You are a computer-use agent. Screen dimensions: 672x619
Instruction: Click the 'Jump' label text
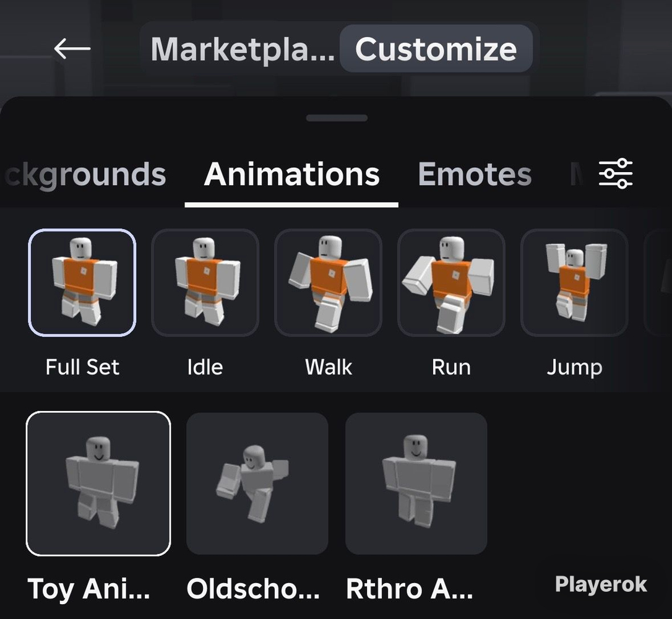(574, 368)
